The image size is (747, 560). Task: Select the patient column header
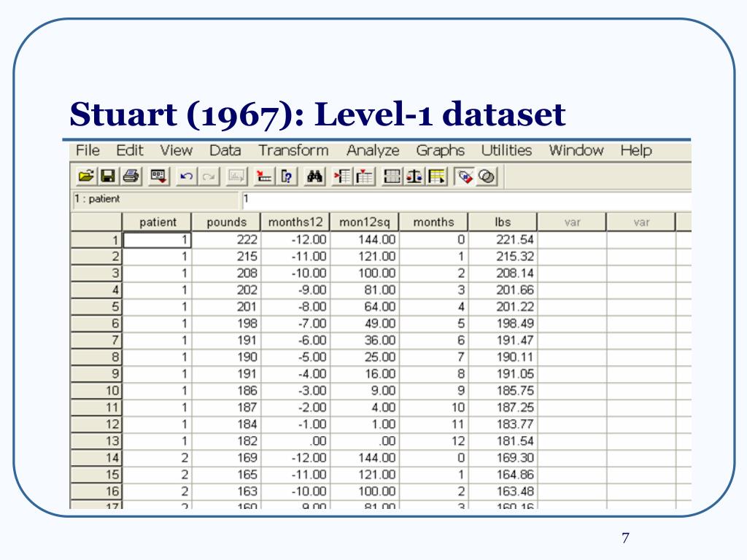pos(158,222)
